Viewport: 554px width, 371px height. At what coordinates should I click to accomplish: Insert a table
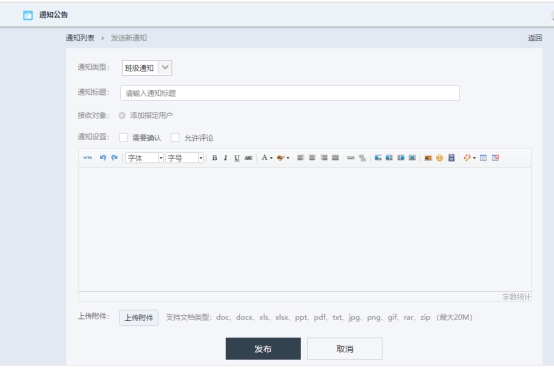click(x=483, y=158)
